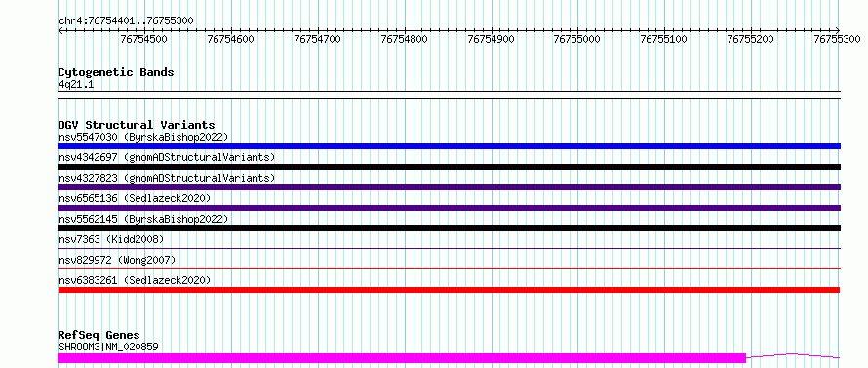Click the Cytogenetic Bands track title
This screenshot has height=368, width=868.
pyautogui.click(x=116, y=72)
